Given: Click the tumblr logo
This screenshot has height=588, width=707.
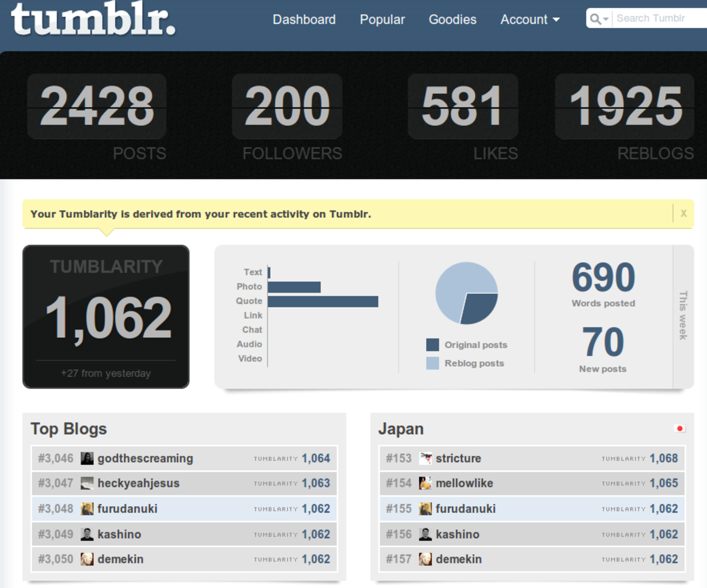Looking at the screenshot, I should [93, 19].
